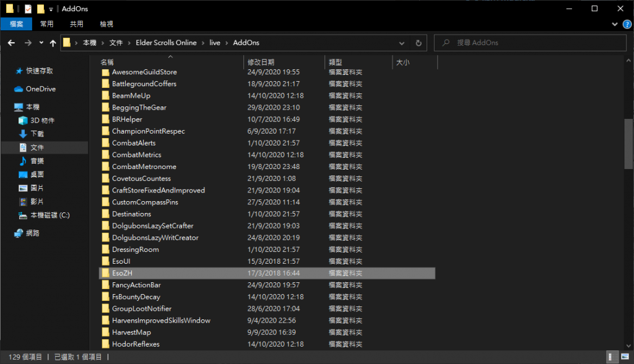The width and height of the screenshot is (634, 364).
Task: Switch to details view in status bar
Action: click(x=612, y=357)
